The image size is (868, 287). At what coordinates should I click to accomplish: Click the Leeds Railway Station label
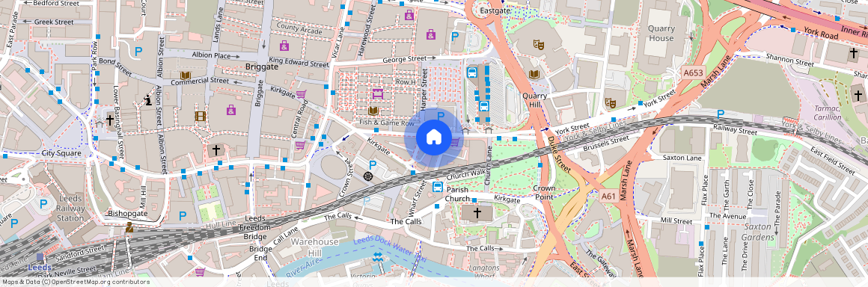[70, 209]
